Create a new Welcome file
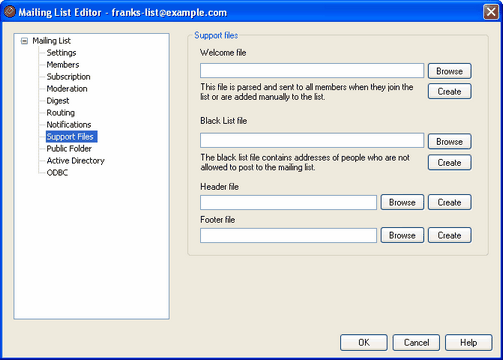Image resolution: width=503 pixels, height=360 pixels. (449, 91)
